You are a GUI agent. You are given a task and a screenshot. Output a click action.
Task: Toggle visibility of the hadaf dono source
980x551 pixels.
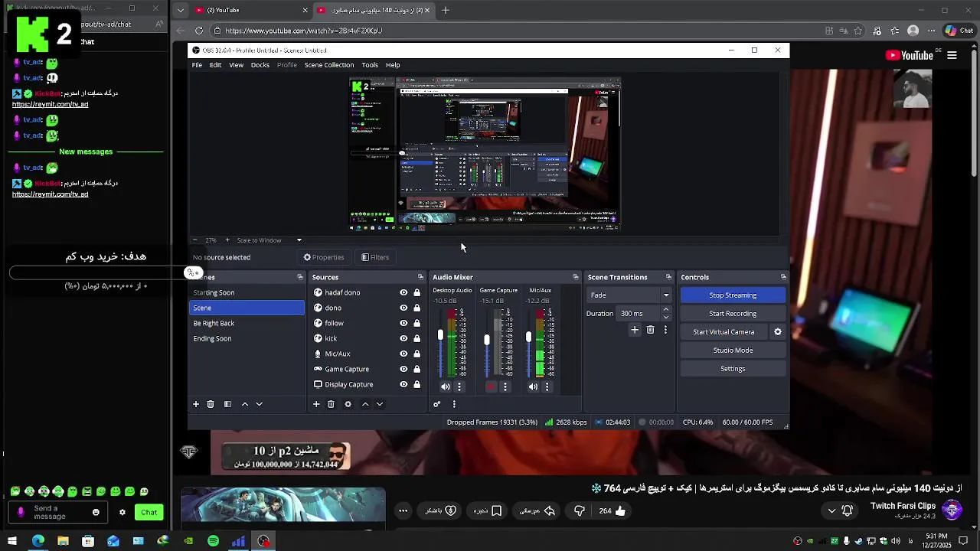(x=403, y=292)
